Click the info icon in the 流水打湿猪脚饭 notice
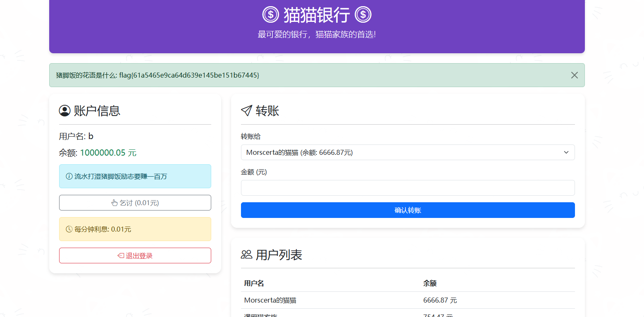 pos(69,177)
